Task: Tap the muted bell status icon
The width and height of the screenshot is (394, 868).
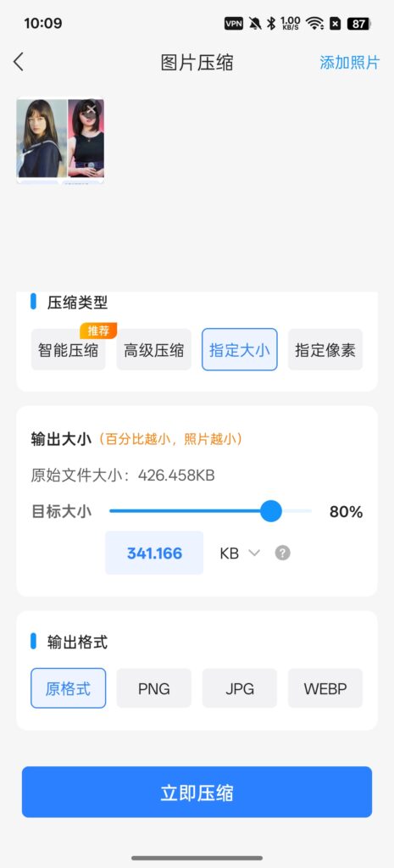Action: point(255,23)
